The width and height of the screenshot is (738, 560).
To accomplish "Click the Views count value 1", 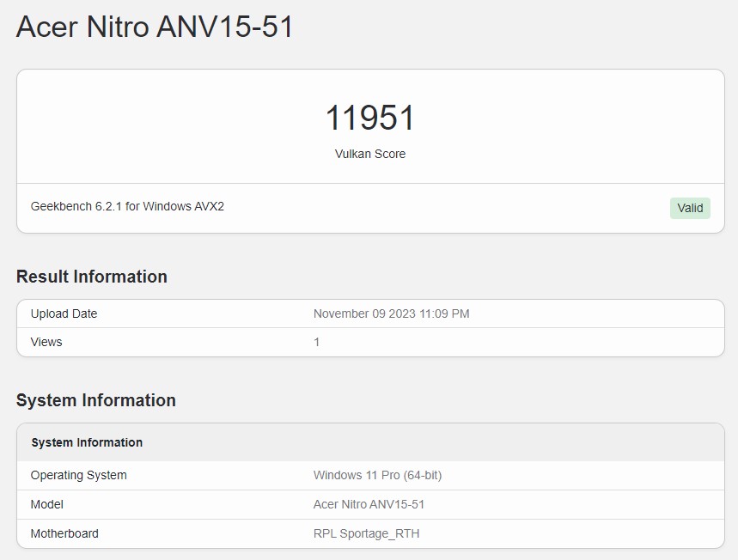I will point(316,342).
